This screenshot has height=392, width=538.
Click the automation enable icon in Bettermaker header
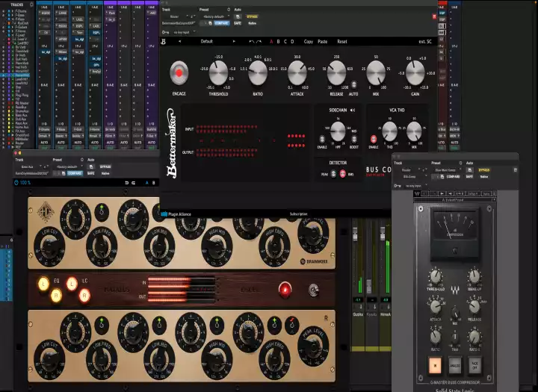point(238,16)
